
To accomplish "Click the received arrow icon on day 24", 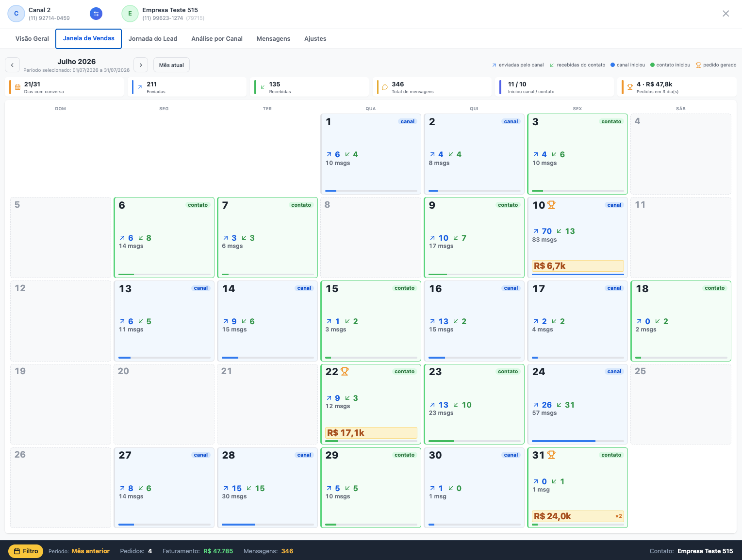I will (x=559, y=405).
